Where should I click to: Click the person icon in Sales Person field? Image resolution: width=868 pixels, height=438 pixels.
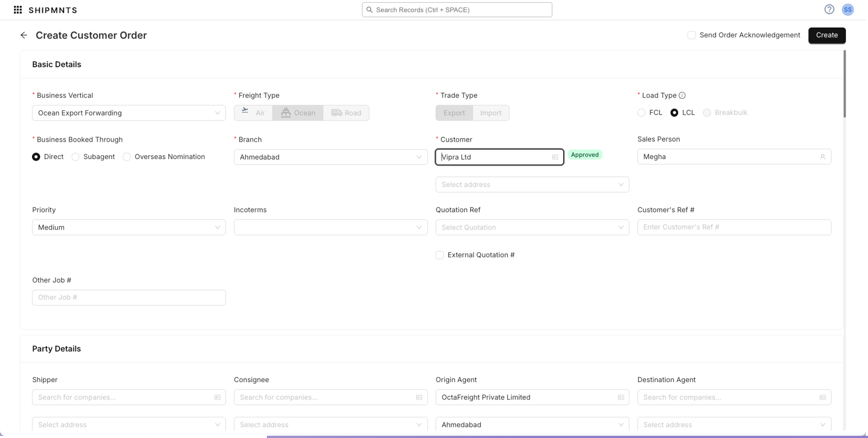point(822,157)
